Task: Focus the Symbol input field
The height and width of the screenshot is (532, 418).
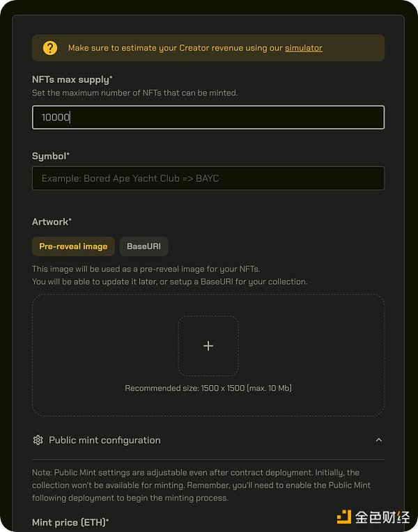Action: click(x=208, y=178)
